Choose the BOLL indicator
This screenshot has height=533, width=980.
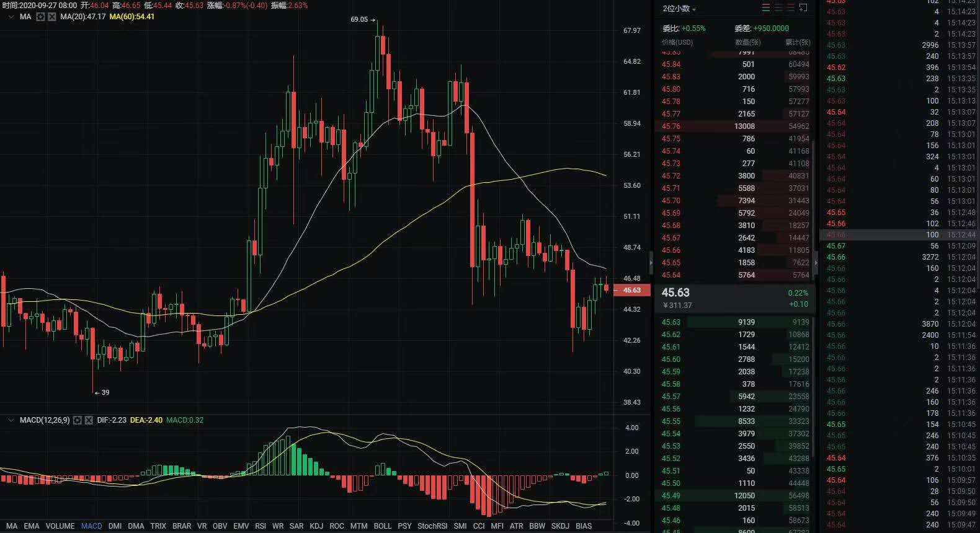click(x=383, y=526)
